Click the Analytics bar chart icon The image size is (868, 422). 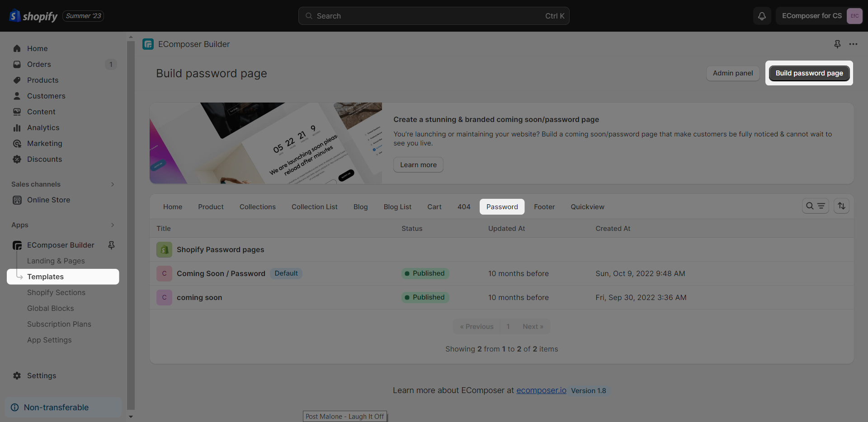click(x=17, y=127)
